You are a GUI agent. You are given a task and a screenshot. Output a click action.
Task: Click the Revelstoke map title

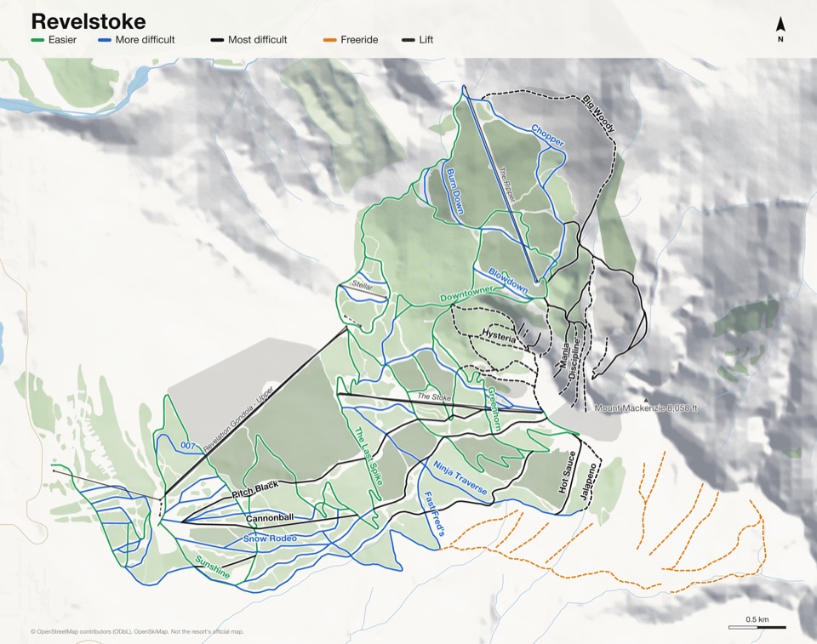[88, 21]
